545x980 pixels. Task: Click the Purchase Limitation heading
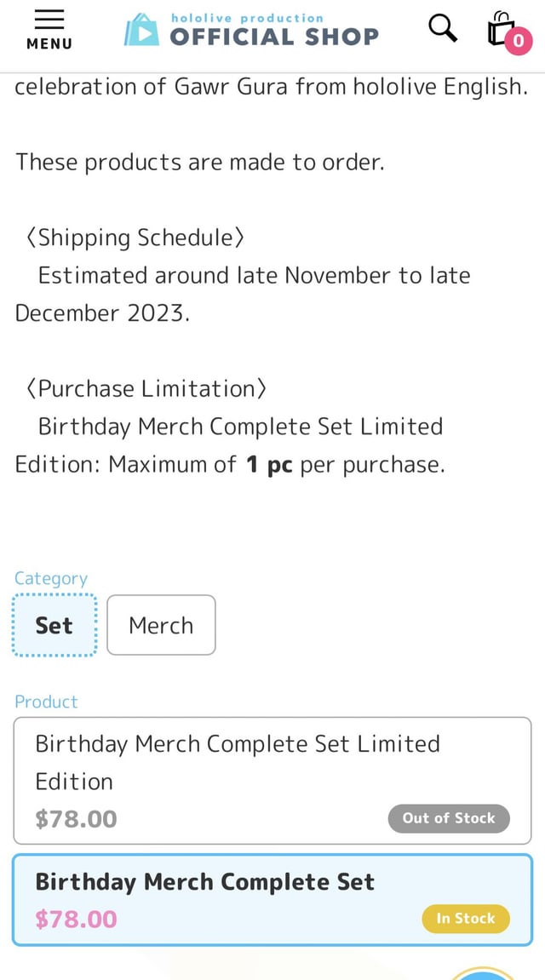click(146, 388)
